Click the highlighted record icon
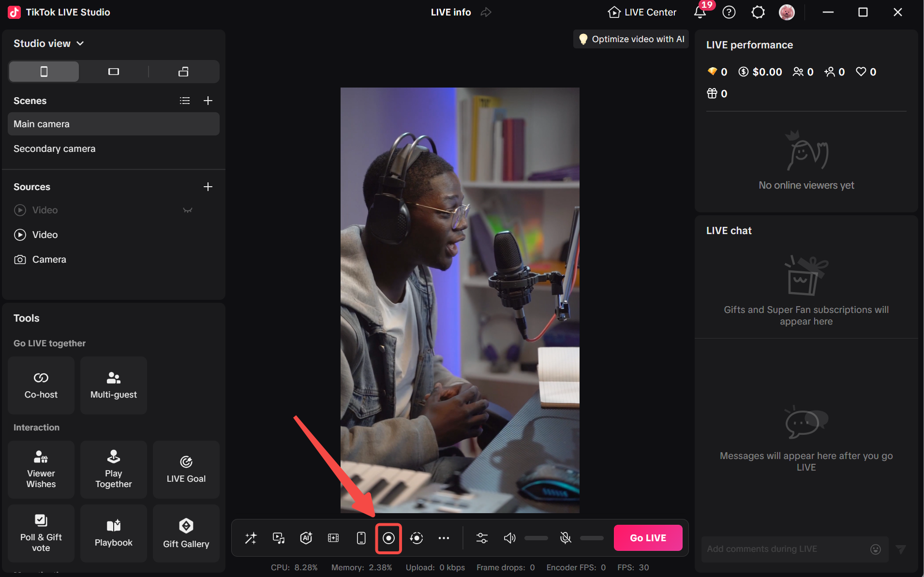 tap(388, 538)
